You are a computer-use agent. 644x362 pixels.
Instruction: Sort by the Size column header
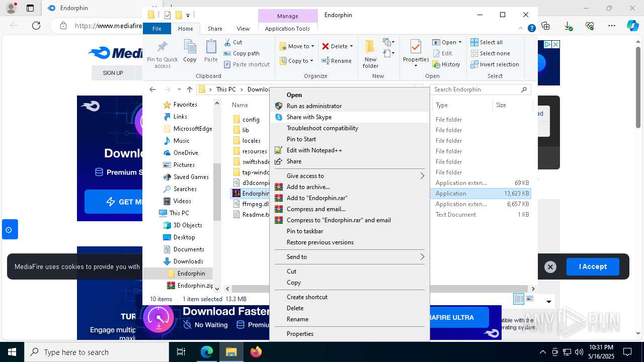pos(512,105)
